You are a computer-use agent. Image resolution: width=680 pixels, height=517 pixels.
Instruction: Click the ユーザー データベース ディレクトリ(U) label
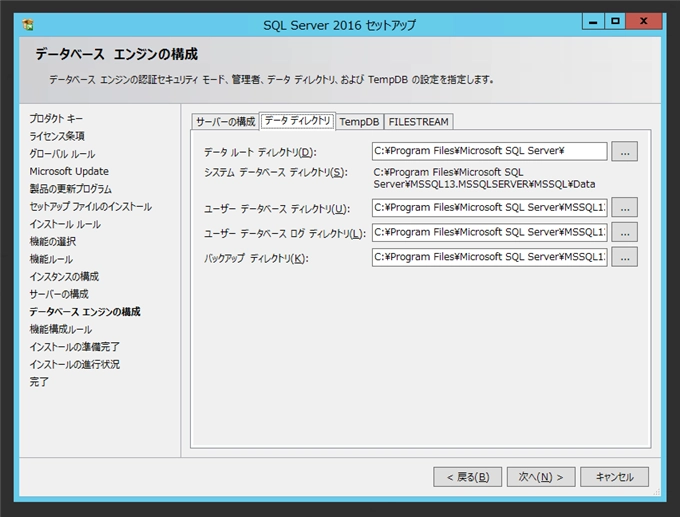[x=277, y=209]
